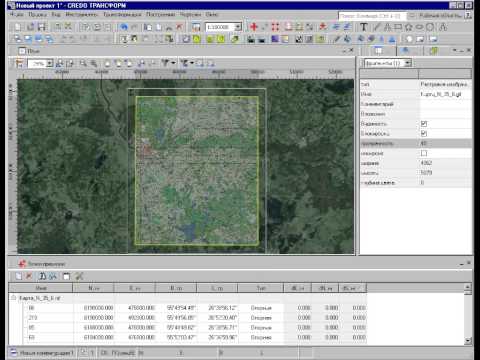Click the blue undo arrow icon
480x360 pixels.
[x=124, y=27]
